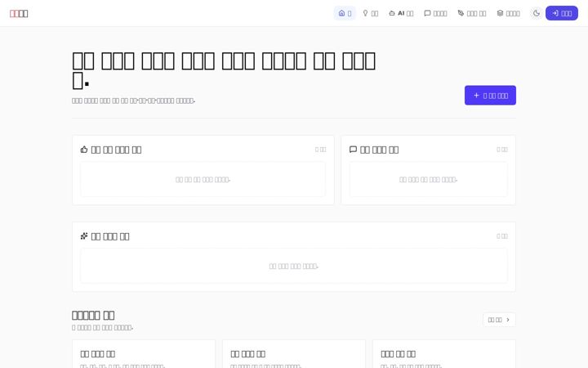Open the more link in the sparkles card

pyautogui.click(x=502, y=236)
